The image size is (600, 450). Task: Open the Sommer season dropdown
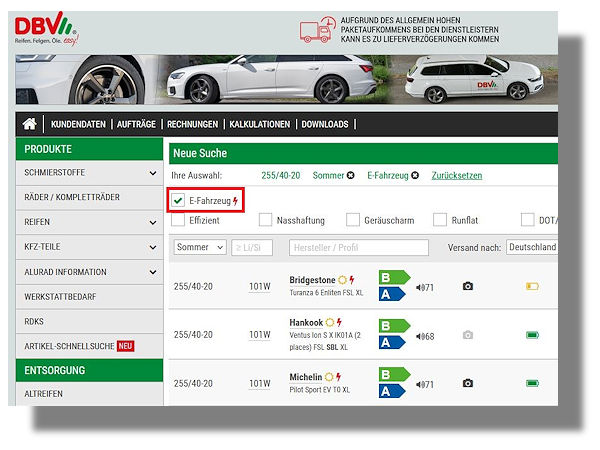click(x=200, y=247)
